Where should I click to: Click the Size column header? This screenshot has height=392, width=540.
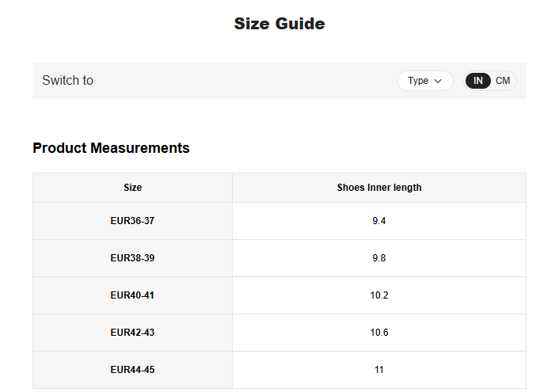pyautogui.click(x=132, y=188)
